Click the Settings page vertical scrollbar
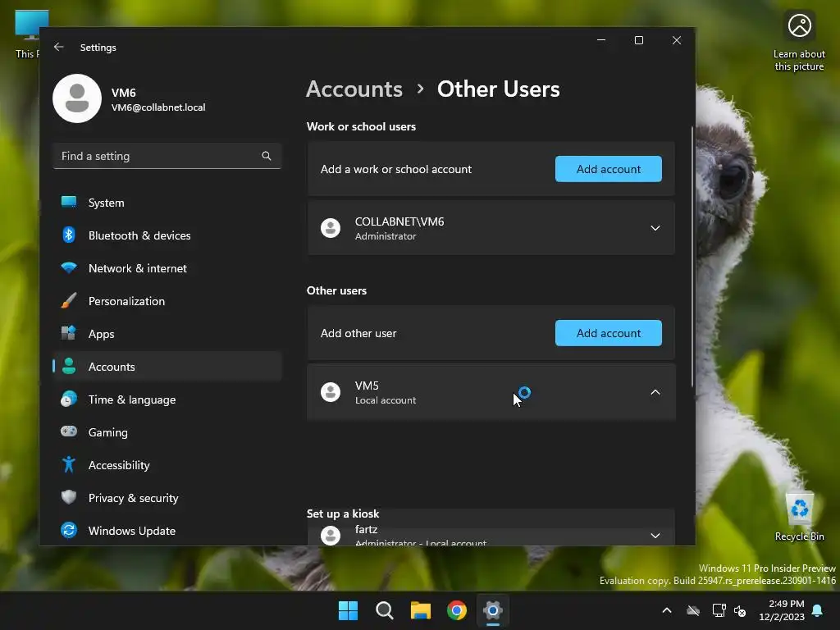Screen dimensions: 840x630 point(692,257)
